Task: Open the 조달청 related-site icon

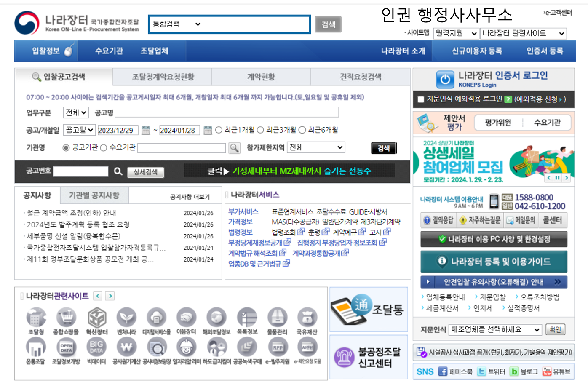Action: (x=36, y=317)
